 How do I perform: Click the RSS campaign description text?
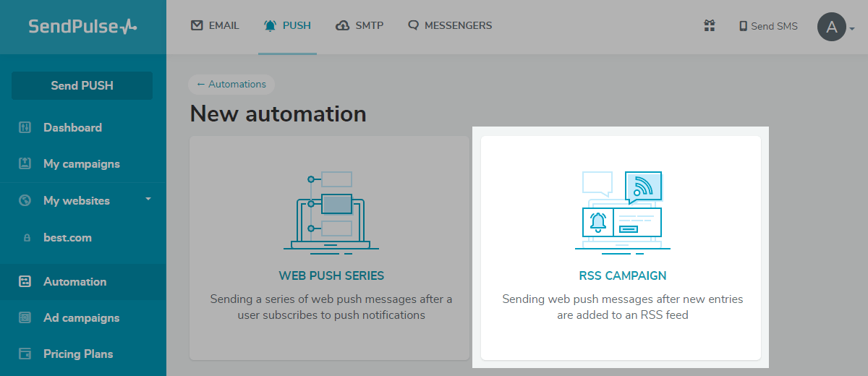pyautogui.click(x=623, y=307)
